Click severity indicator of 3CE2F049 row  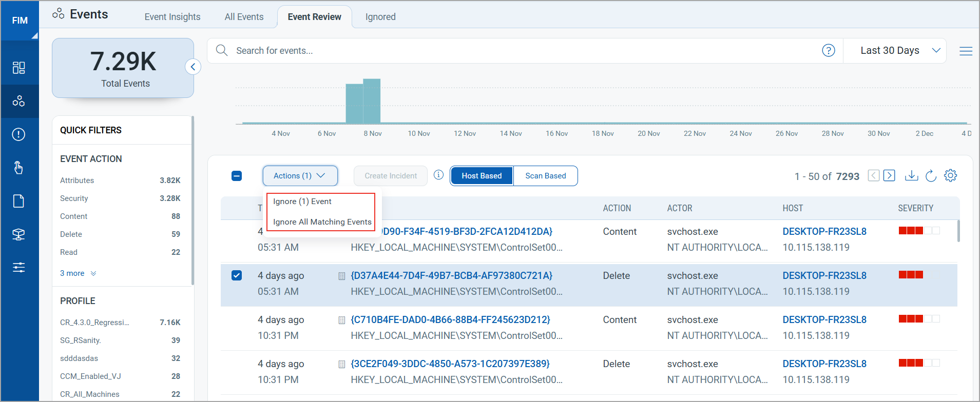[919, 363]
